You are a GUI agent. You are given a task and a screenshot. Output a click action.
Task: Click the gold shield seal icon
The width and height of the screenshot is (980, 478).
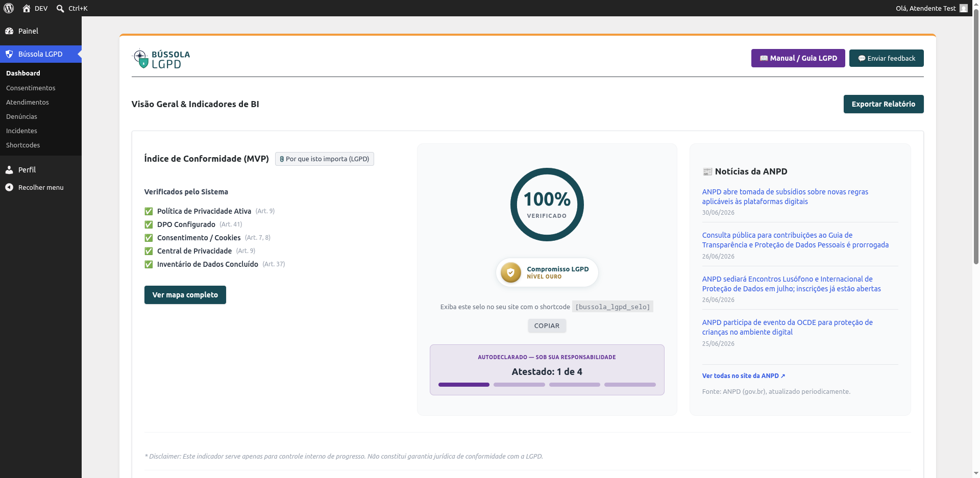click(510, 272)
